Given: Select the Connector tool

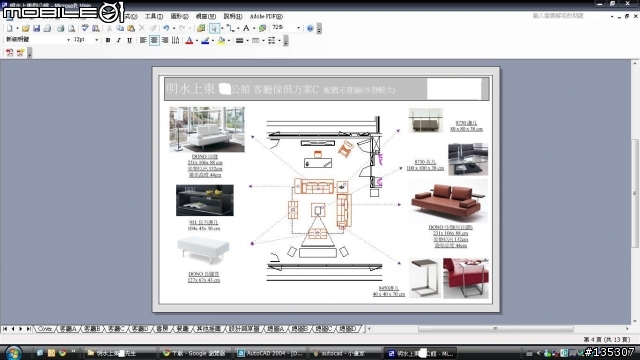Looking at the screenshot, I should 231,28.
